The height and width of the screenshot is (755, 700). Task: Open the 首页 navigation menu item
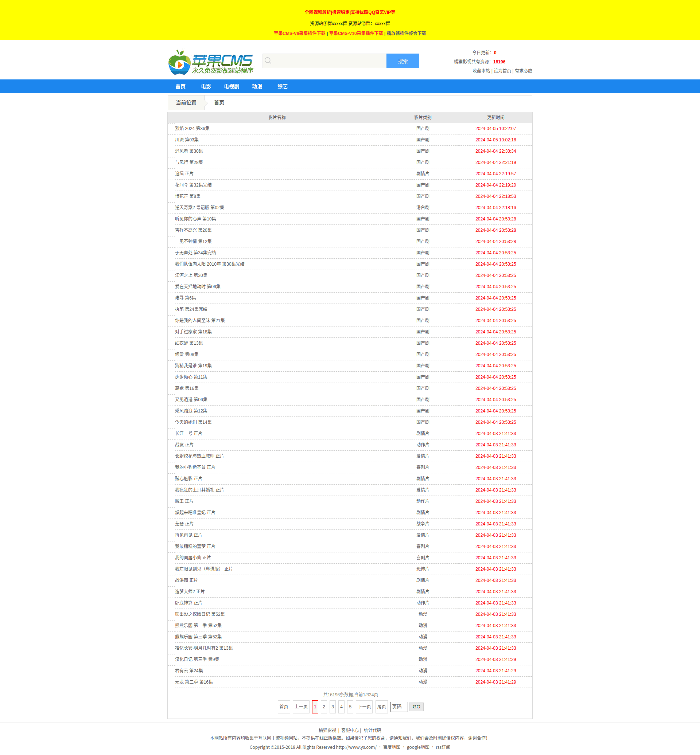pos(180,87)
